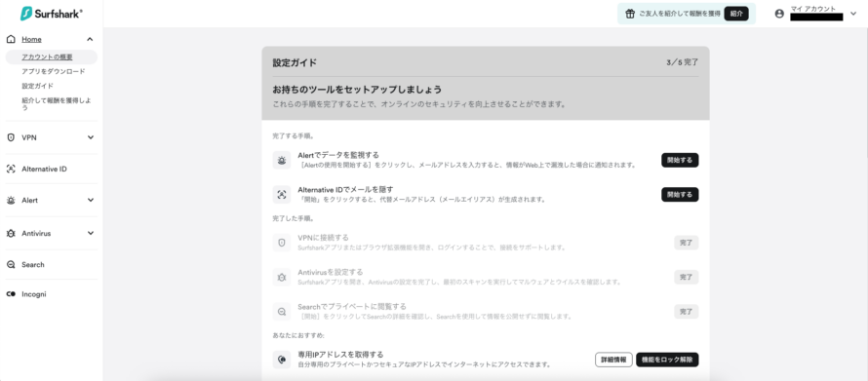Click Searchでプライベートに閲覧する title
The width and height of the screenshot is (868, 381).
coord(352,306)
